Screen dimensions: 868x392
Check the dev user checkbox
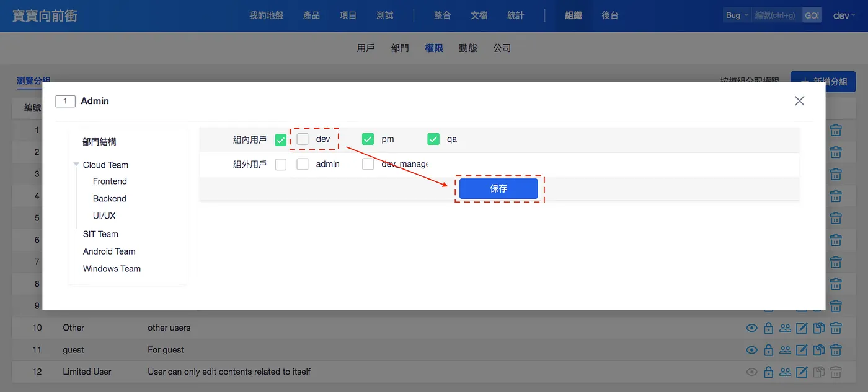tap(303, 139)
